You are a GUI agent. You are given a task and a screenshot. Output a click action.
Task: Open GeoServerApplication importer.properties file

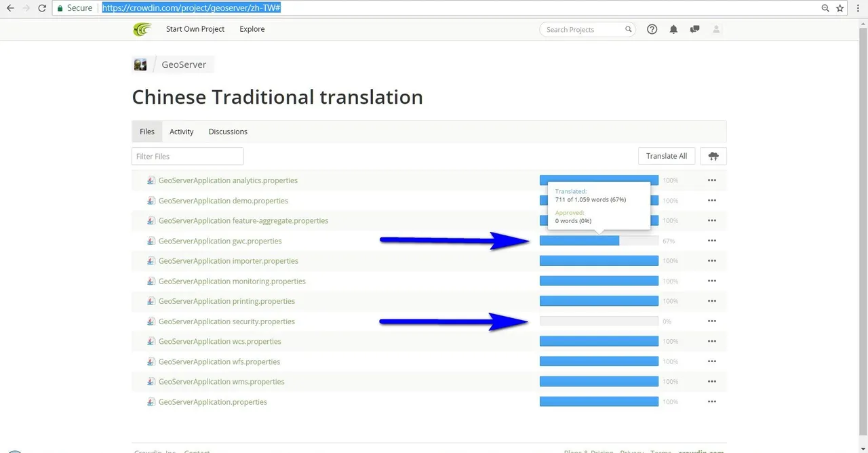tap(229, 260)
